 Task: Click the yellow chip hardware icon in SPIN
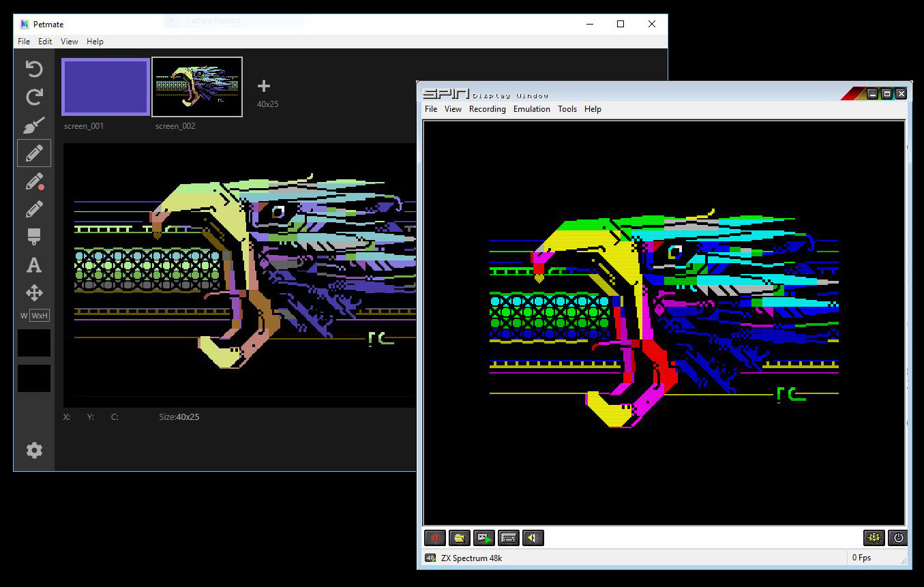pyautogui.click(x=874, y=538)
